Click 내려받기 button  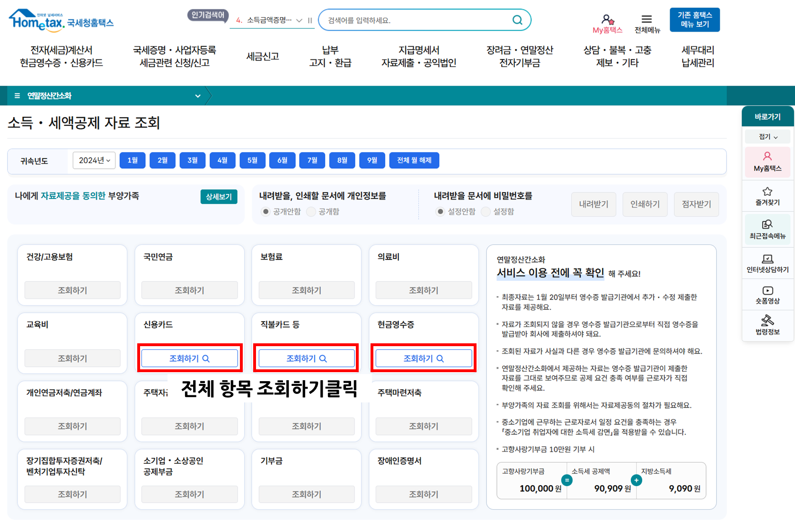pos(593,204)
